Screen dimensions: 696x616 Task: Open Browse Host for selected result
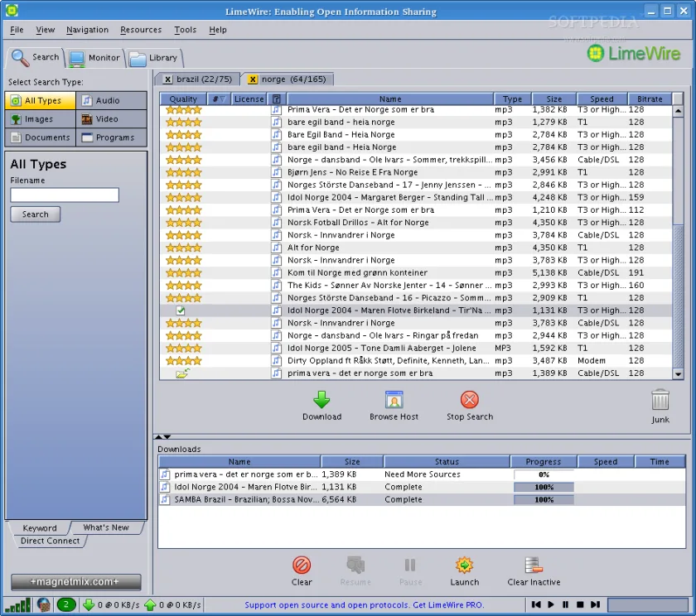(394, 406)
